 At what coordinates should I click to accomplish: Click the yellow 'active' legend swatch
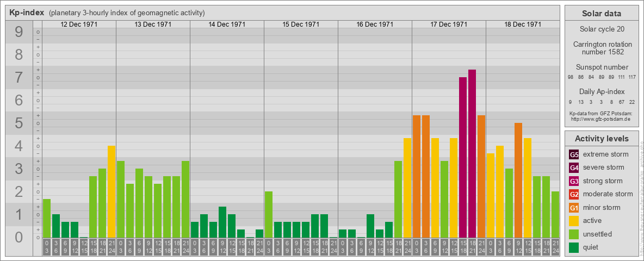(x=574, y=221)
